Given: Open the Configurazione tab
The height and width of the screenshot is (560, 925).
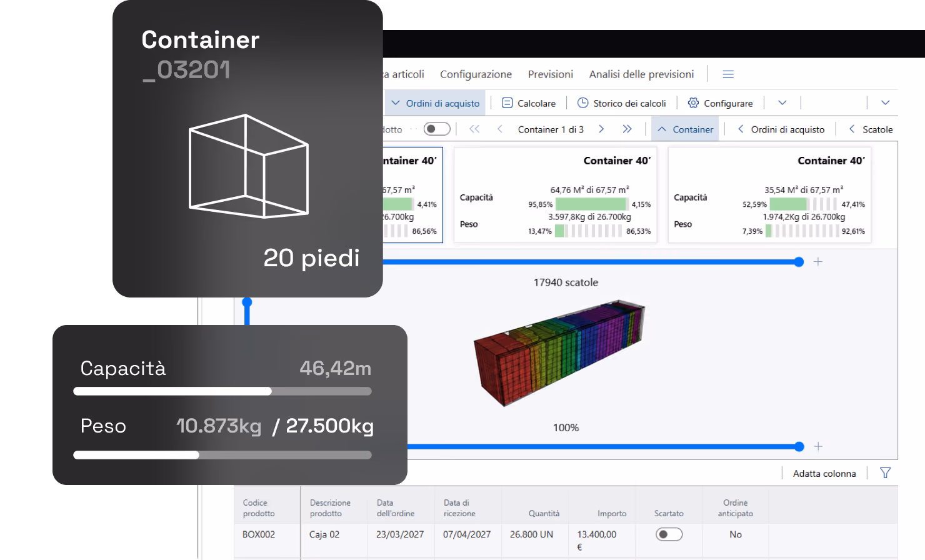Looking at the screenshot, I should (476, 74).
